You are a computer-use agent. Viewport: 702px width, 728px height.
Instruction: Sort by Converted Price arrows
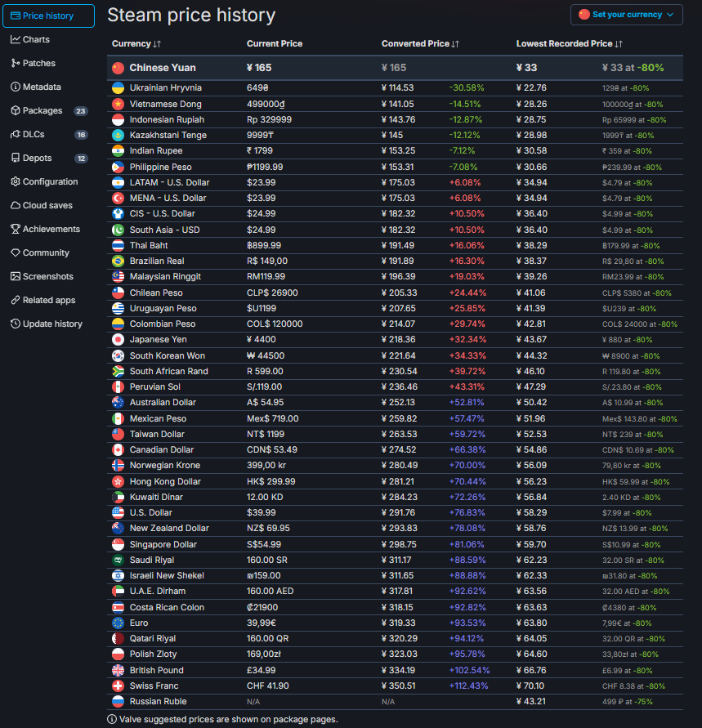click(455, 43)
